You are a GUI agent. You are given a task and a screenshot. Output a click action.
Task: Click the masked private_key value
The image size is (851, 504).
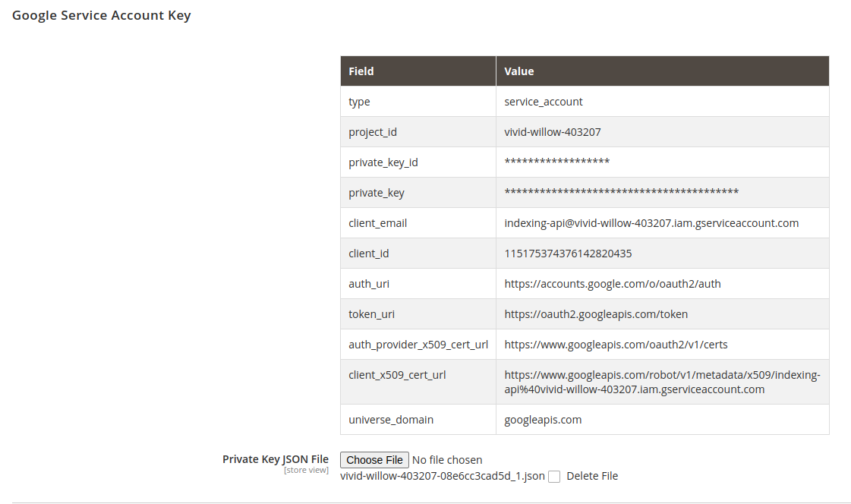tap(622, 191)
